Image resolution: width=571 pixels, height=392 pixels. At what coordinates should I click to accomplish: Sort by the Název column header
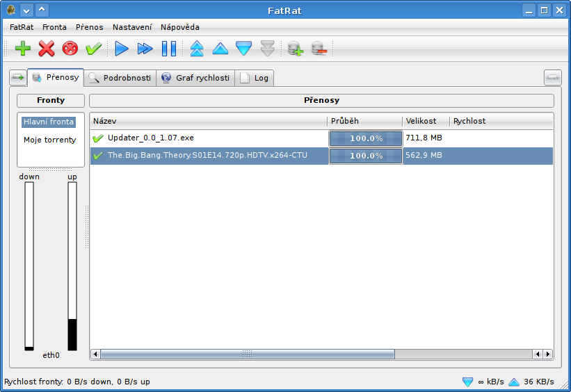pyautogui.click(x=209, y=121)
